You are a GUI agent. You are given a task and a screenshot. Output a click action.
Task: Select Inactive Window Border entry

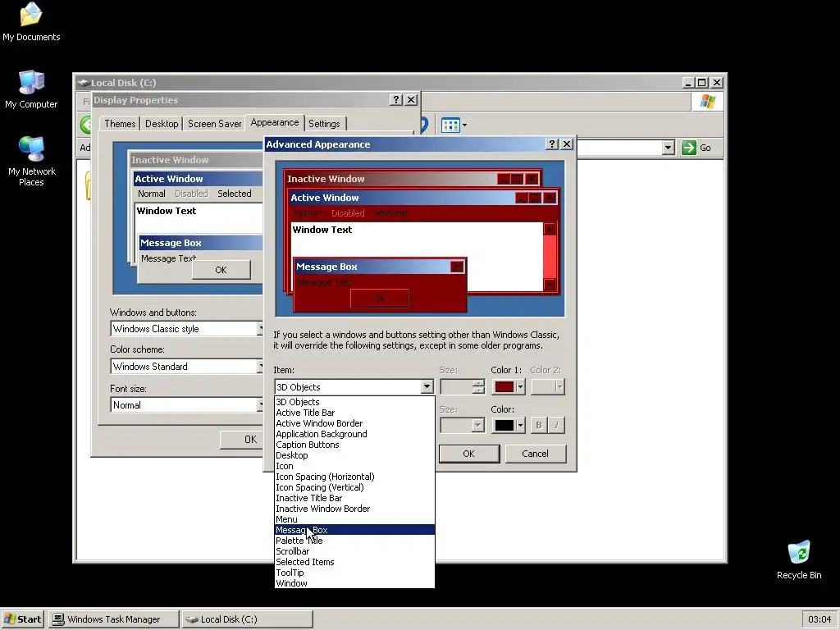354,509
